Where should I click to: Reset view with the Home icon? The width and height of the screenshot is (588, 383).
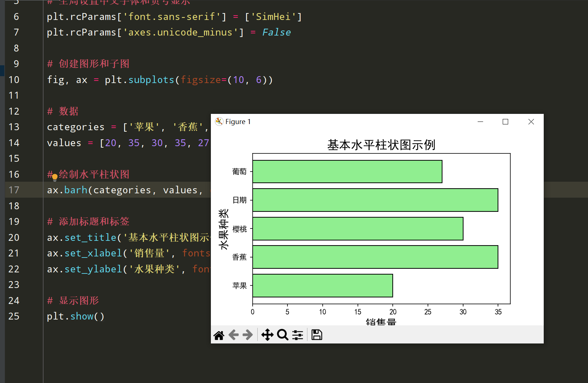tap(219, 335)
